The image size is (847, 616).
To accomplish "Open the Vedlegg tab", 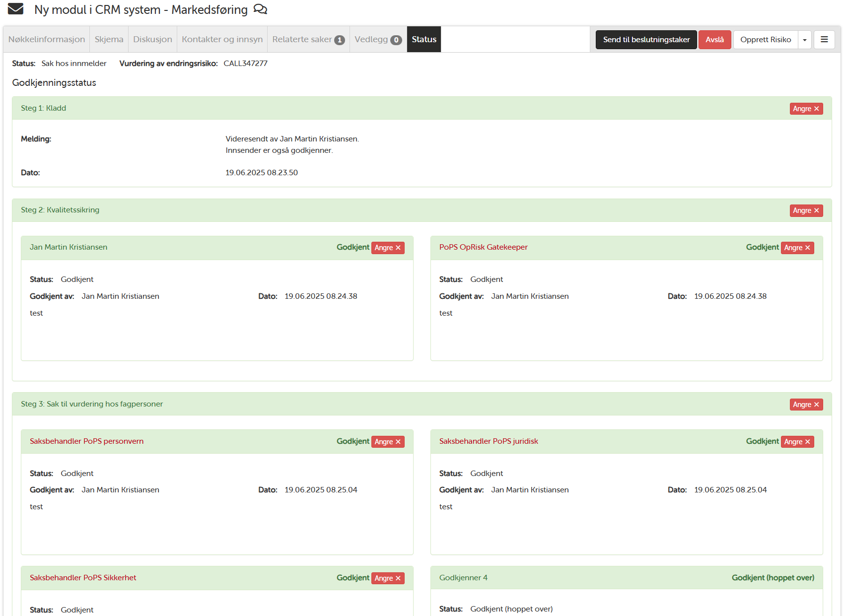I will pos(378,40).
